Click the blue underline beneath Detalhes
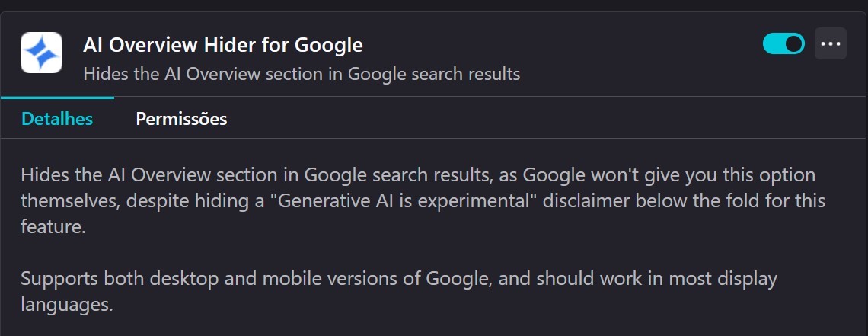The height and width of the screenshot is (336, 868). (57, 98)
